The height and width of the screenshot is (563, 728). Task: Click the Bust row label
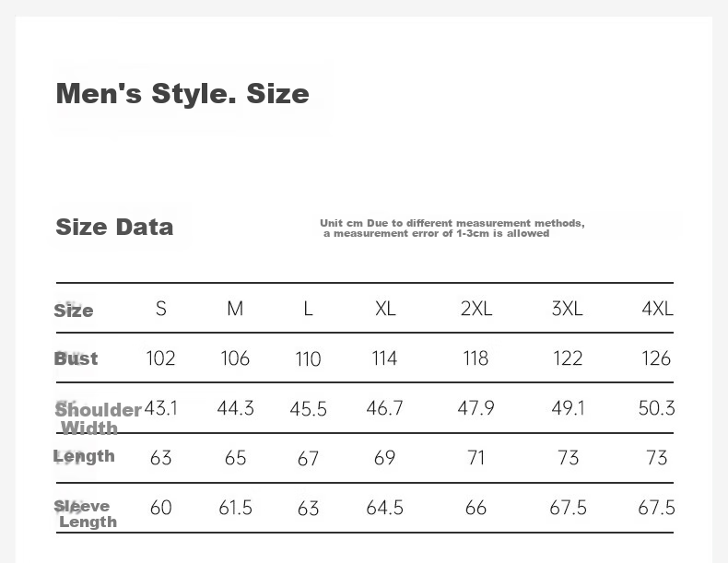click(x=76, y=358)
